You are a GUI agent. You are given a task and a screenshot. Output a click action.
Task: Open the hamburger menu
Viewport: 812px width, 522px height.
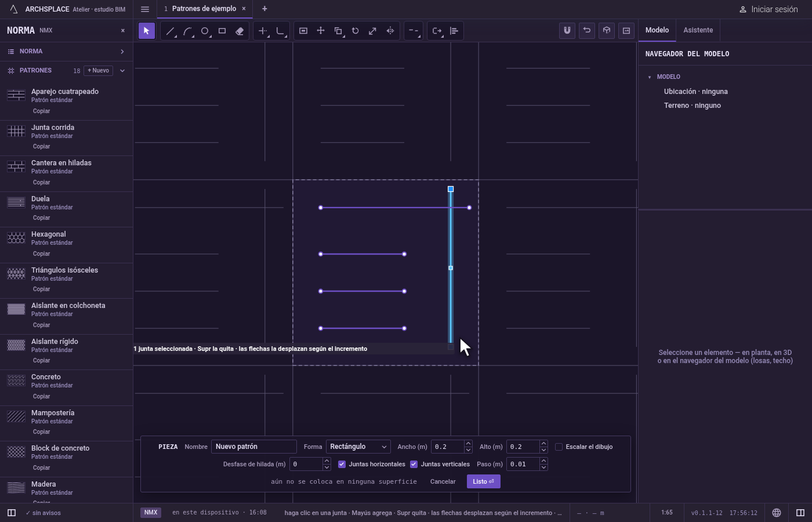(145, 9)
